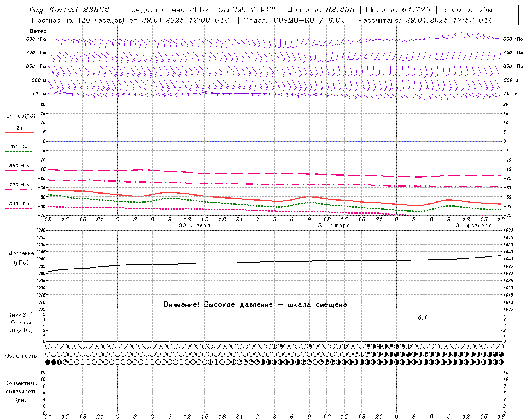Click the (км) unit label for convective cloud

[x=21, y=399]
